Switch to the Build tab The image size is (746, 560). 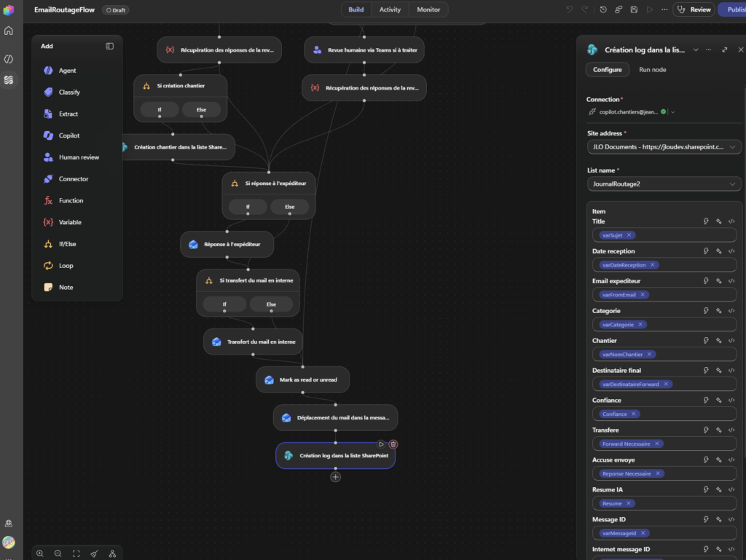[356, 9]
